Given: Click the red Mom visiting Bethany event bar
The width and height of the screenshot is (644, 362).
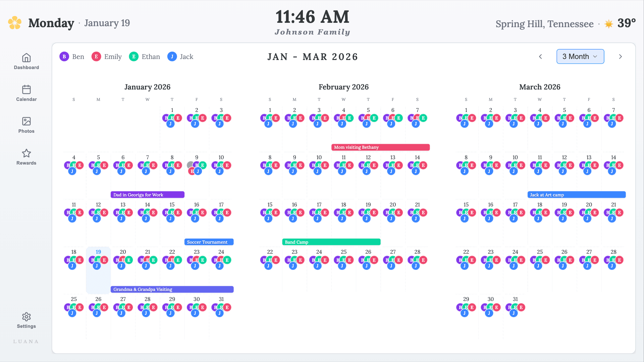Looking at the screenshot, I should click(380, 147).
